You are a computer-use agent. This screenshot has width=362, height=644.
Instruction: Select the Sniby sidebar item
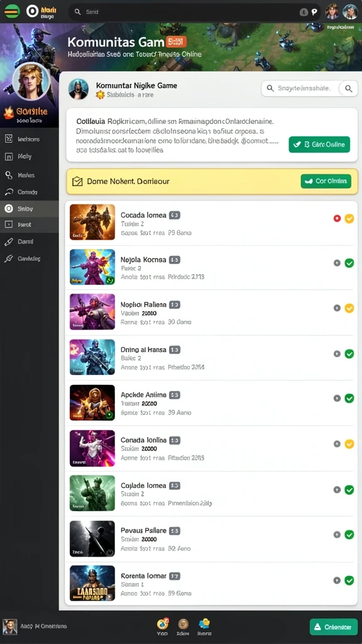point(29,209)
